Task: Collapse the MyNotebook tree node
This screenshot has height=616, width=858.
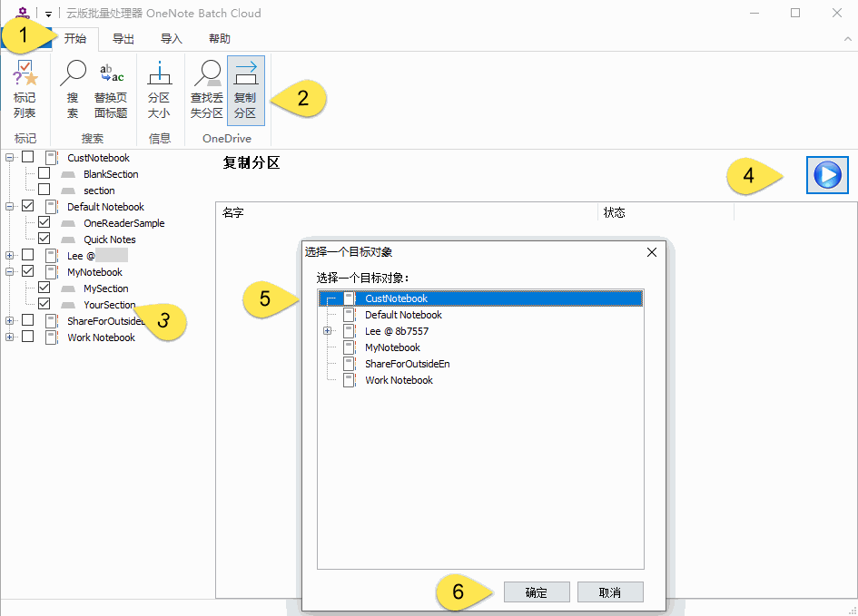Action: tap(10, 272)
